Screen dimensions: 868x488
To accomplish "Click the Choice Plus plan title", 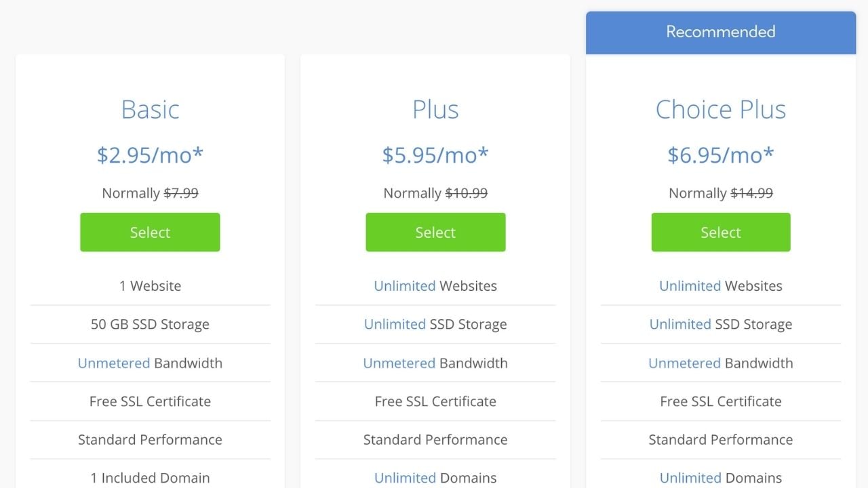I will click(x=721, y=109).
